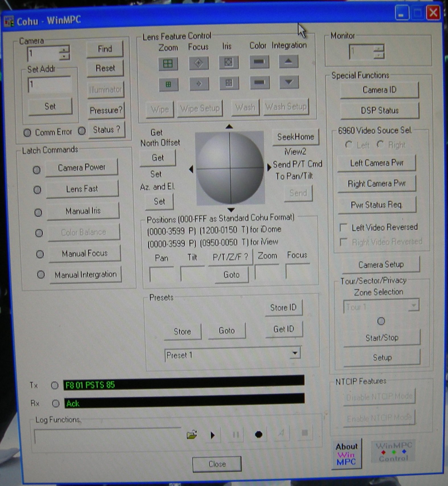Open Camera Setup
448x486 pixels.
coord(381,265)
